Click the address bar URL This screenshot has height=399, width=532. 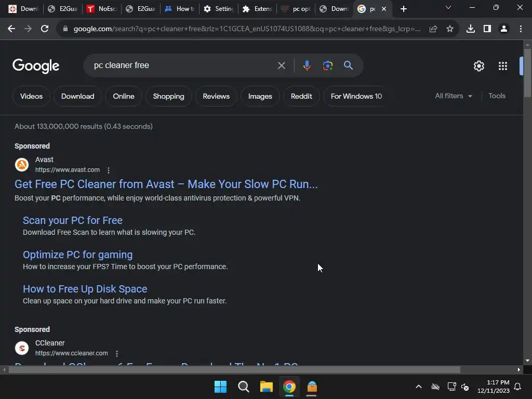[x=247, y=29]
